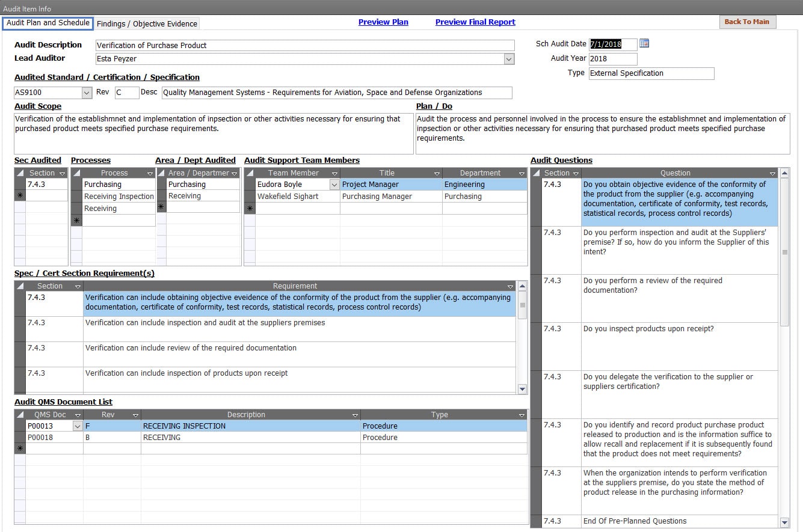Image resolution: width=803 pixels, height=532 pixels.
Task: Expand the AS9100 standard dropdown
Action: (87, 93)
